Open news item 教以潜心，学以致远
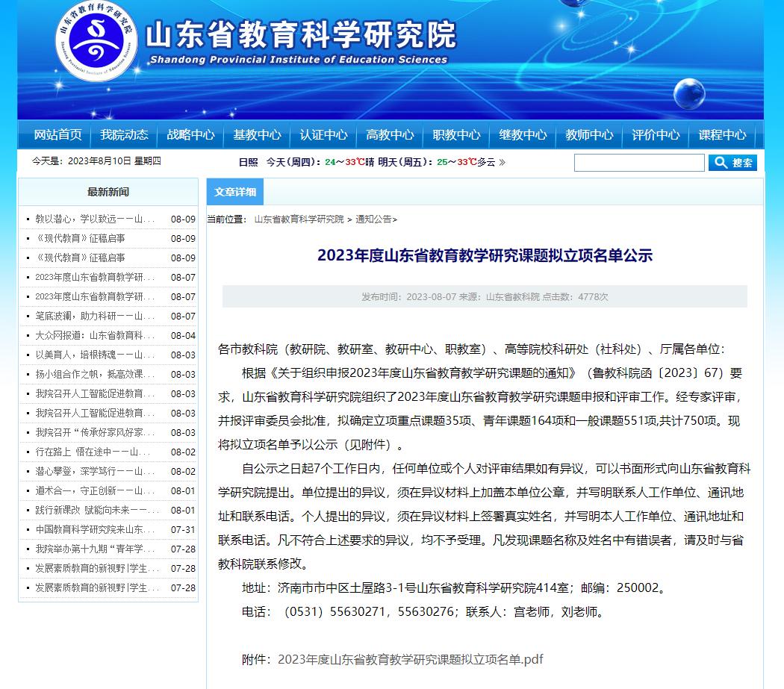Viewport: 784px width, 689px height. [95, 219]
